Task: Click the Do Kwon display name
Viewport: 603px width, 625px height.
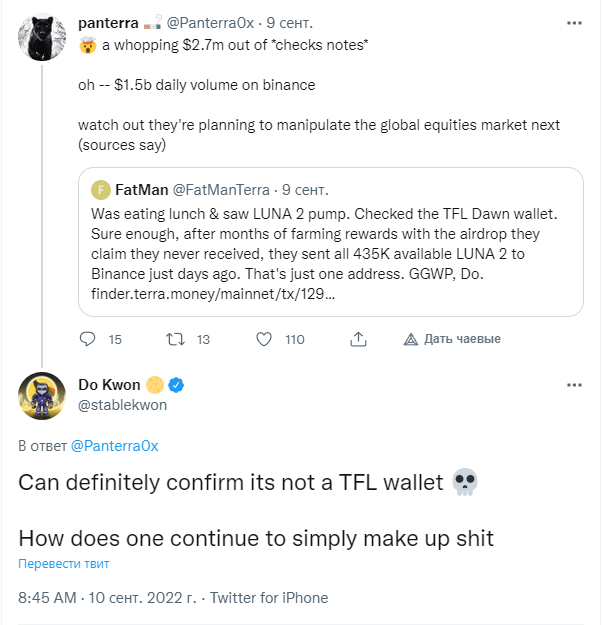Action: click(x=109, y=385)
